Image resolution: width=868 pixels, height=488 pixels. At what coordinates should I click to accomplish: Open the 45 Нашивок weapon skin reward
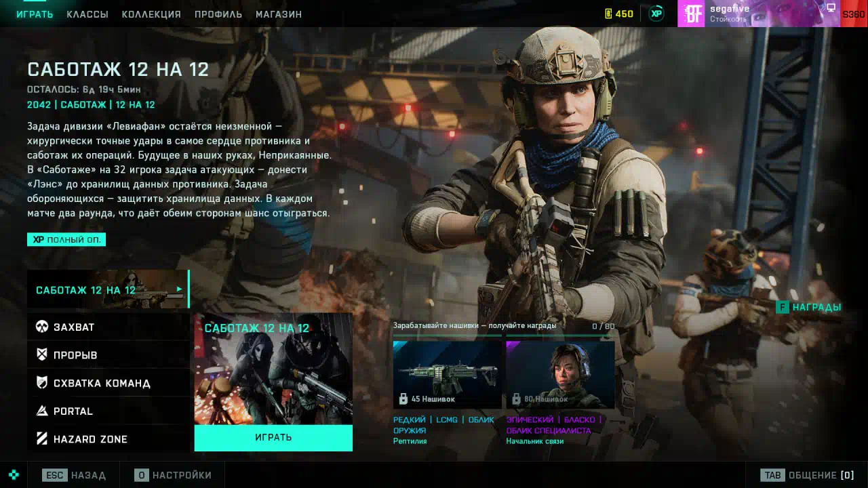(448, 375)
